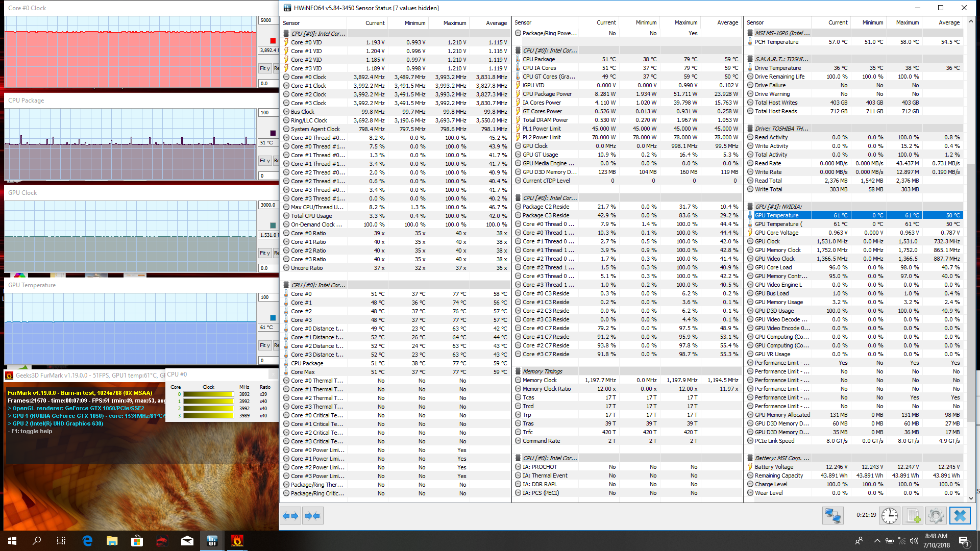Viewport: 980px width, 551px height.
Task: Click the shrink-columns arrows icon in HWiNFO toolbar
Action: pos(312,516)
